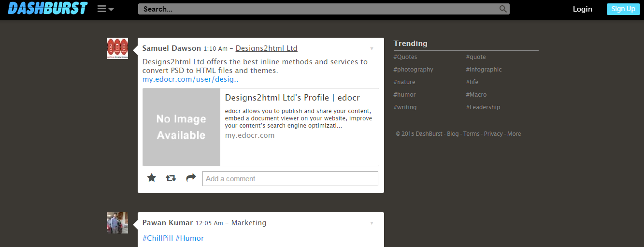
Task: Click the No Image Available preview
Action: pos(182,127)
